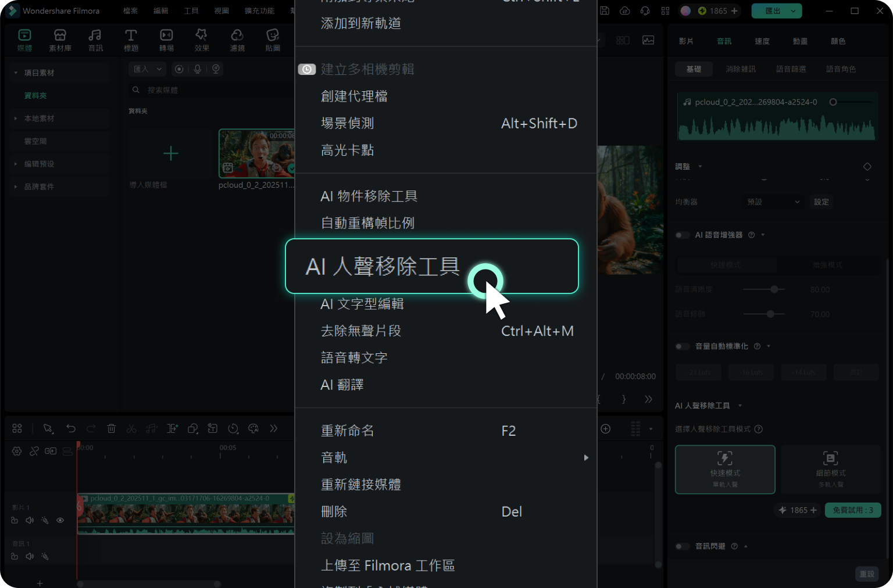Click the trash delete icon in timeline toolbar
893x588 pixels.
tap(111, 428)
